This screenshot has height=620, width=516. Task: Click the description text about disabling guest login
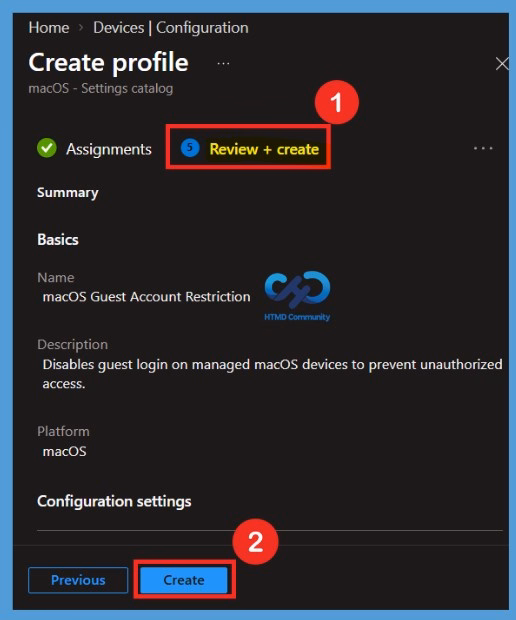[x=272, y=374]
